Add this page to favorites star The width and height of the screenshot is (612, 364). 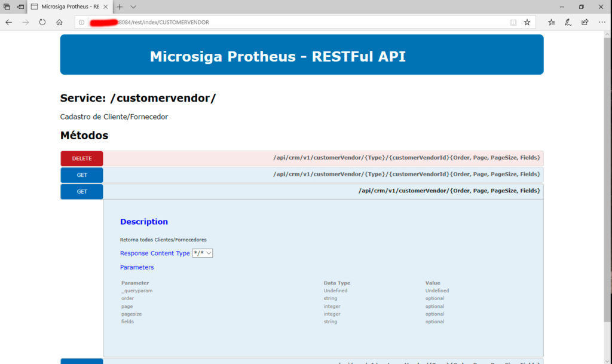tap(527, 22)
